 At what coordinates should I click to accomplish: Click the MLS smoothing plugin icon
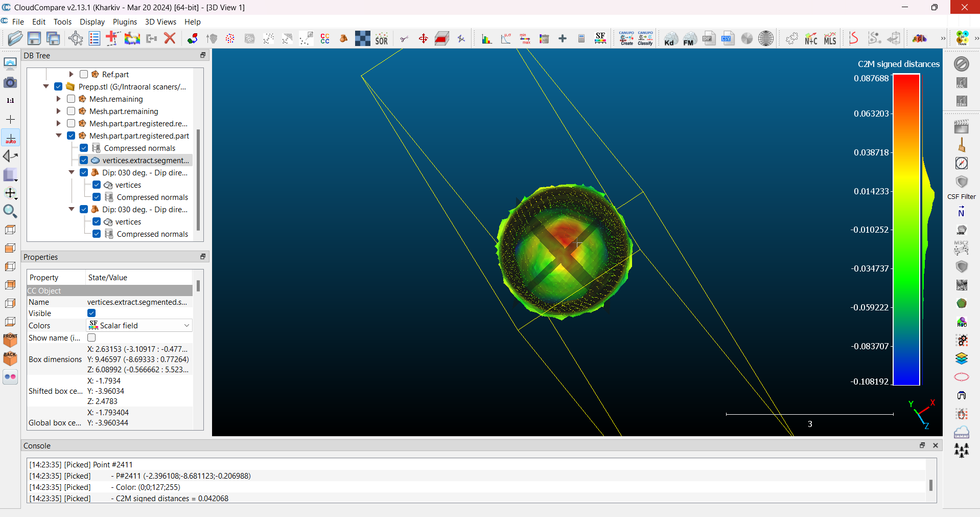point(830,39)
